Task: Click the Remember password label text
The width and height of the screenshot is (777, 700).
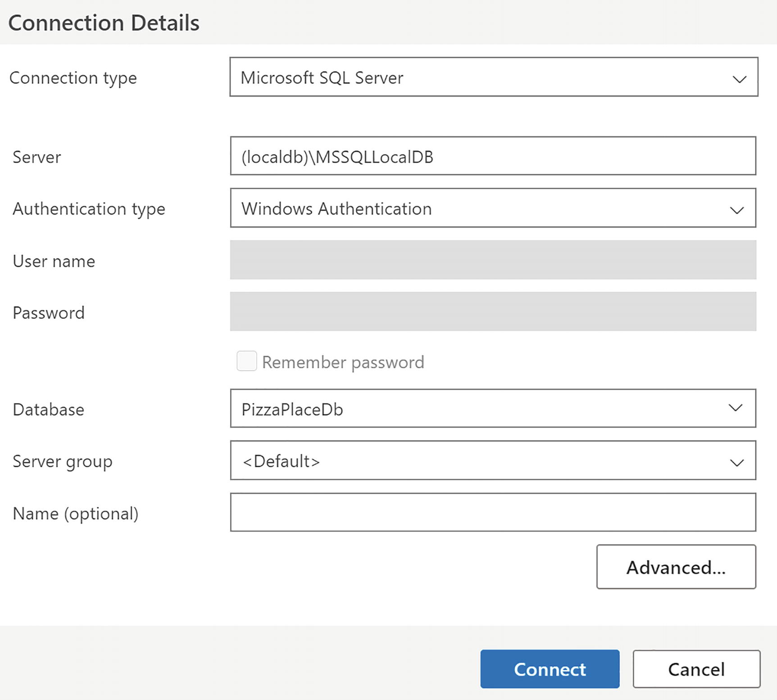Action: [x=343, y=362]
